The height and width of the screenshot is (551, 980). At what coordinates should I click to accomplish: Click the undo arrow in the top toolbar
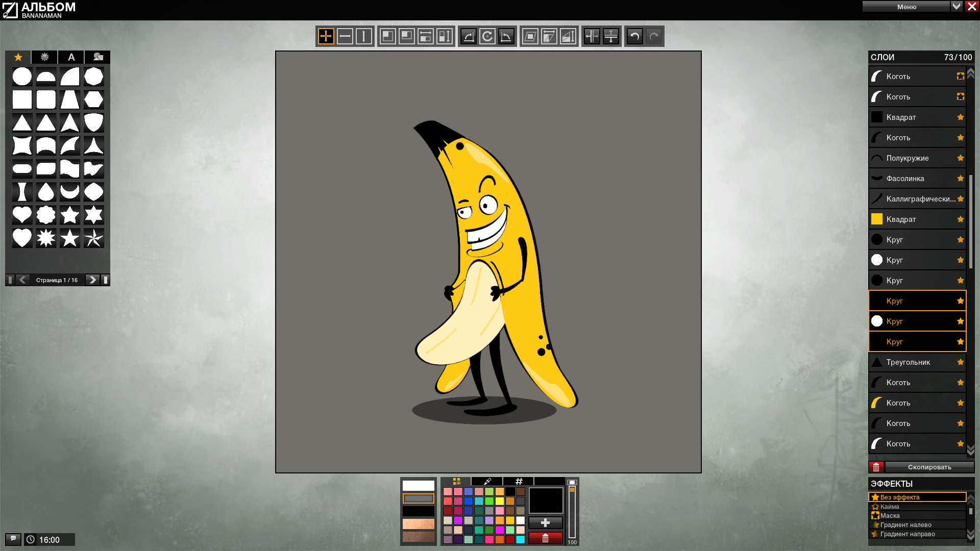tap(634, 36)
